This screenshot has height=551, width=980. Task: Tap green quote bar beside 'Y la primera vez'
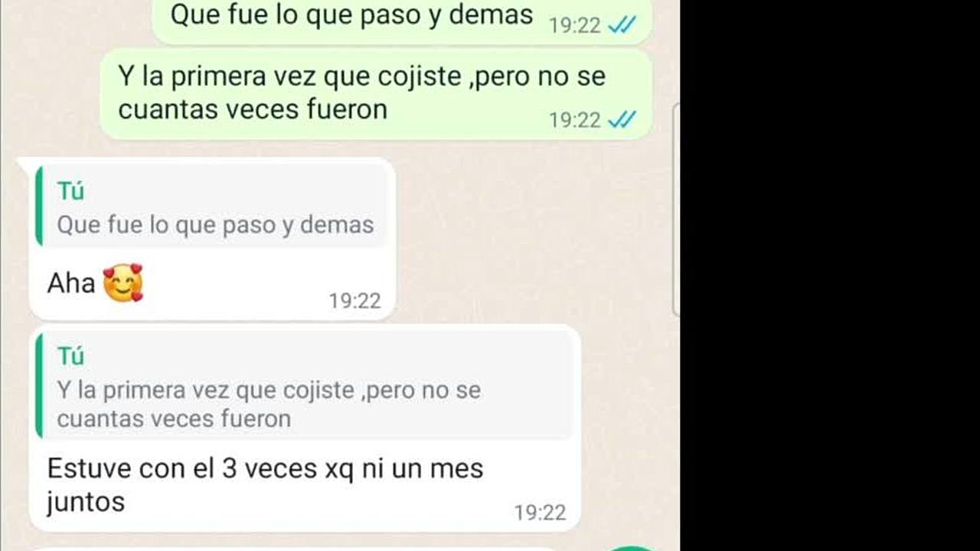(x=38, y=386)
